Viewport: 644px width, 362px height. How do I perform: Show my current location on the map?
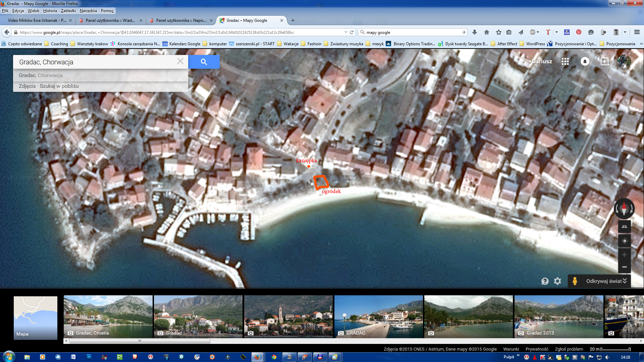point(624,241)
